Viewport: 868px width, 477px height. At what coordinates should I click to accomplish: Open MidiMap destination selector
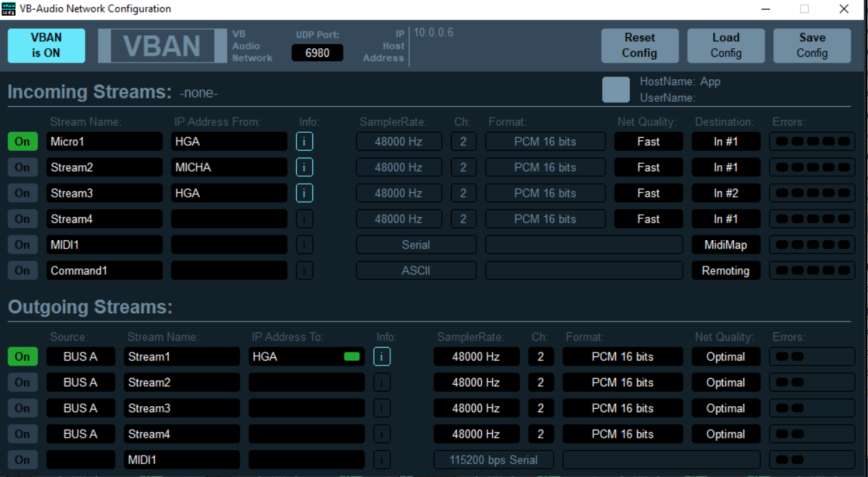726,245
